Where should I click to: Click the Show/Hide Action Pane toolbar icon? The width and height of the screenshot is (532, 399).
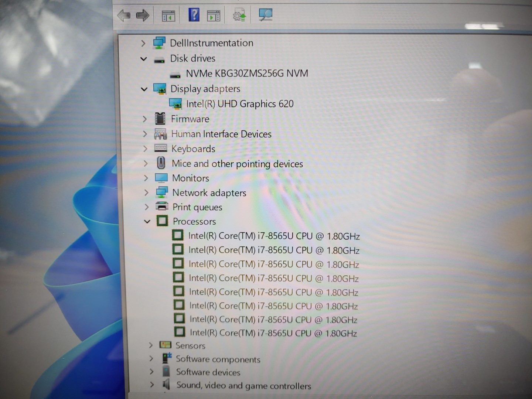[x=214, y=16]
